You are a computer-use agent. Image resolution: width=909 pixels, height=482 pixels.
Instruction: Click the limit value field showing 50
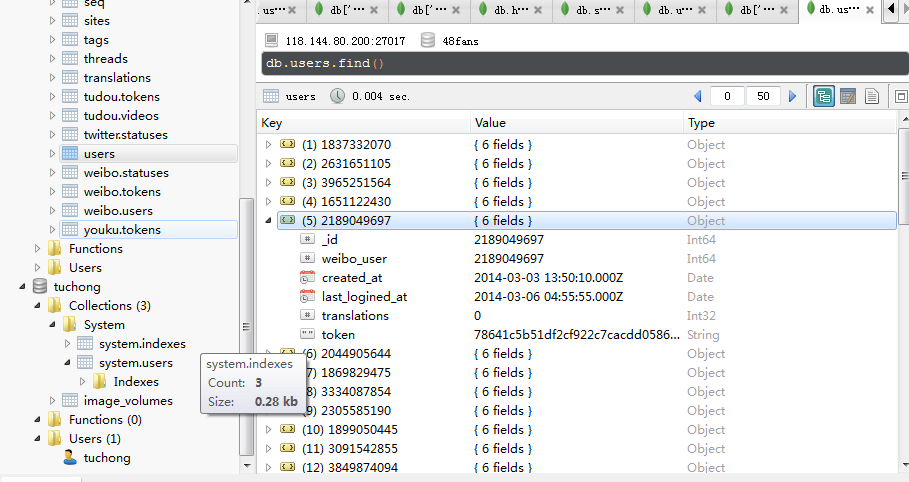[x=763, y=96]
